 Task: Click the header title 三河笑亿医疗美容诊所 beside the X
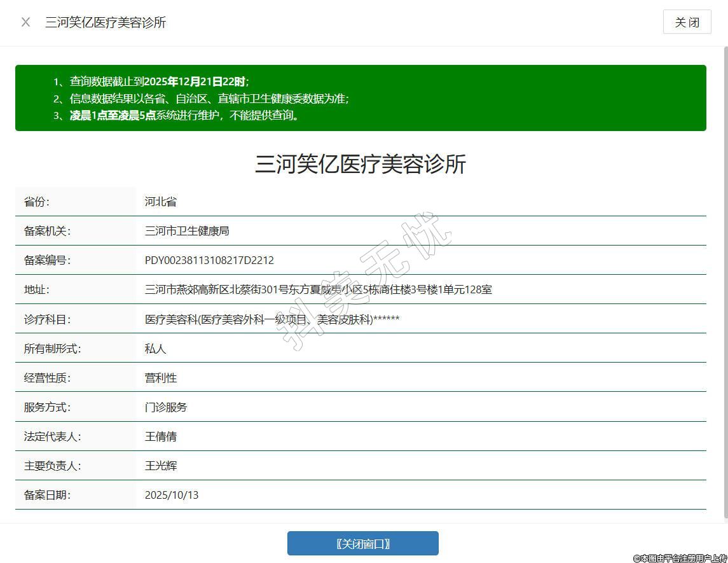106,22
